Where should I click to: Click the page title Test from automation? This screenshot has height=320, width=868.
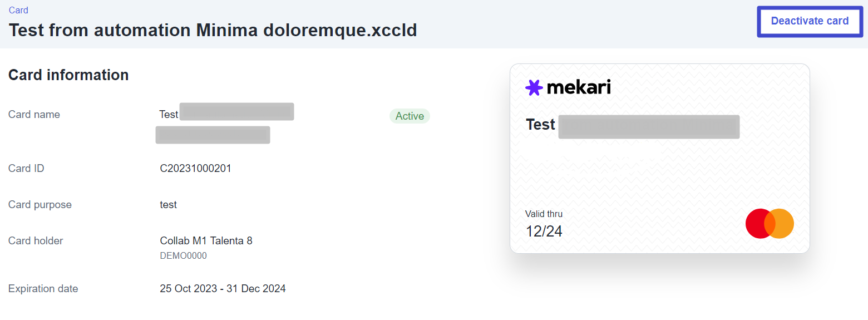coord(213,30)
